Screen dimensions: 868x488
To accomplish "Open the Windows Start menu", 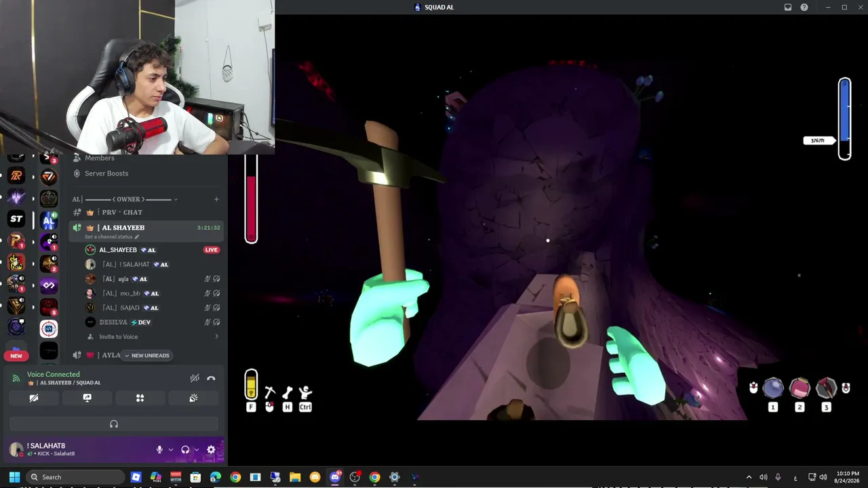I will tap(14, 477).
